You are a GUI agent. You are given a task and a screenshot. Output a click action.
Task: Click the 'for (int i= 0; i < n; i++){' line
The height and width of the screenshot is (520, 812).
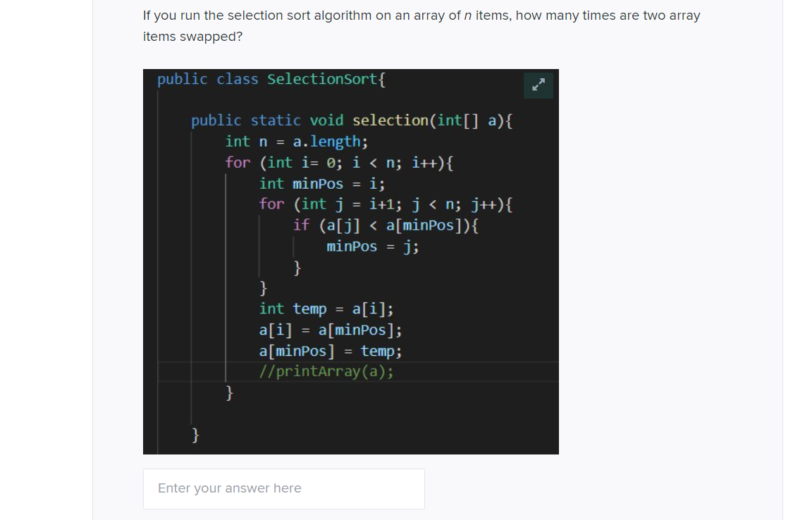pos(339,163)
